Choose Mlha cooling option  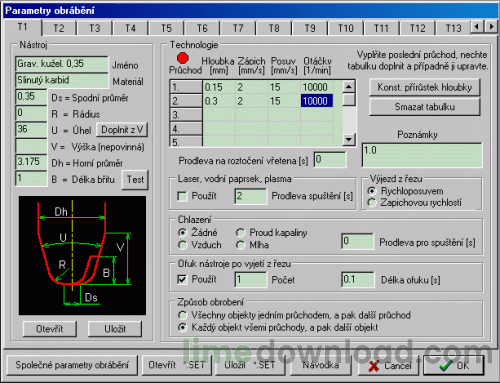point(240,245)
